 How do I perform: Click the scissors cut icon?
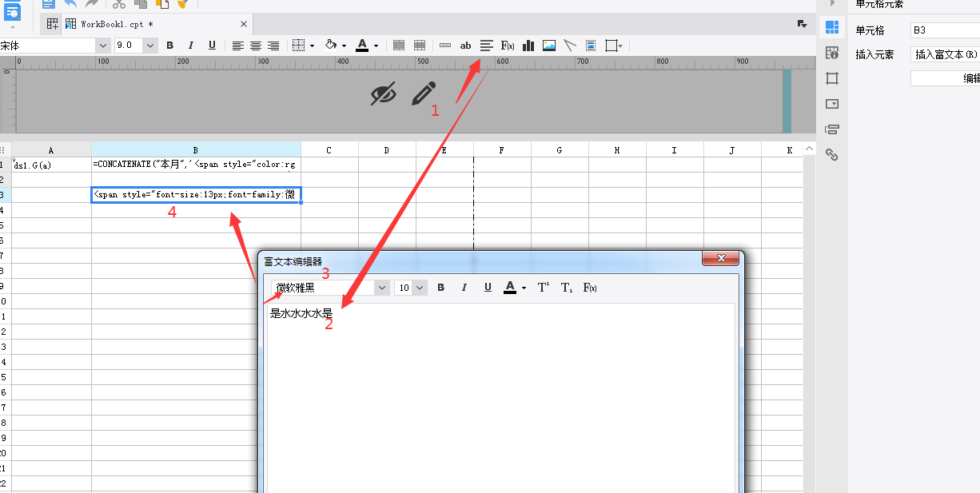(118, 4)
